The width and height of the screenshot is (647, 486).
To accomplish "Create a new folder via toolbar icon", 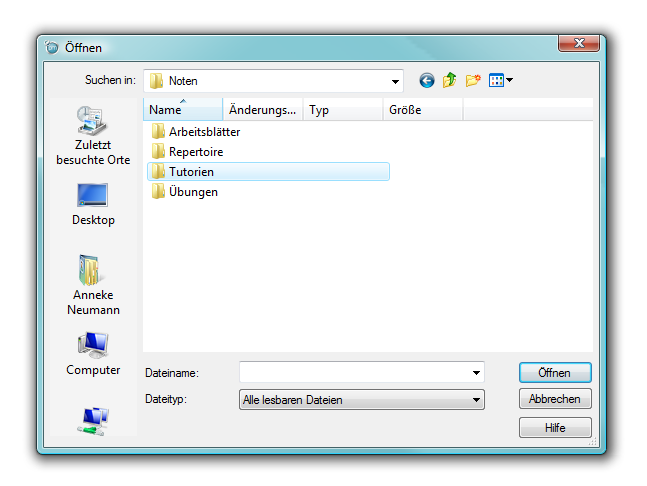I will [x=473, y=80].
